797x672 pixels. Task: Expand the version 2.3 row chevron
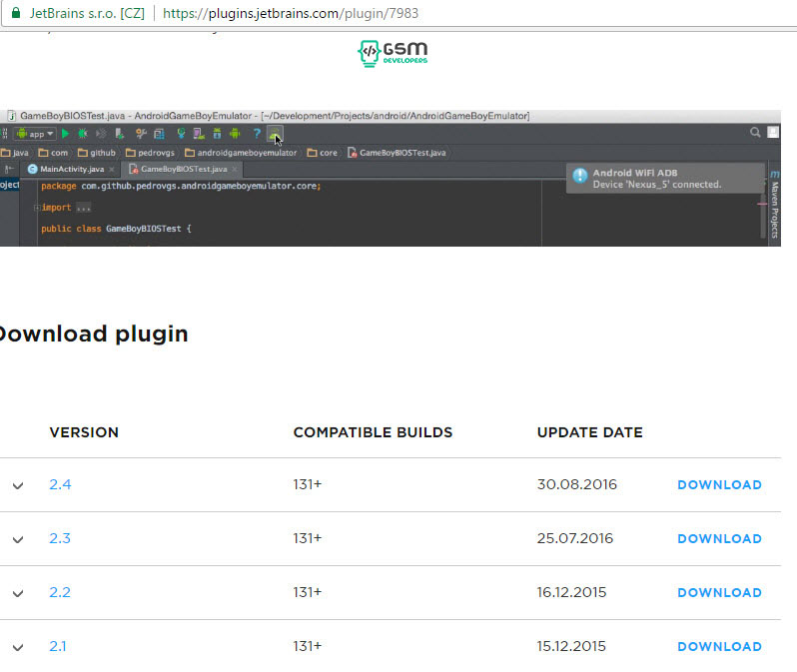tap(18, 539)
